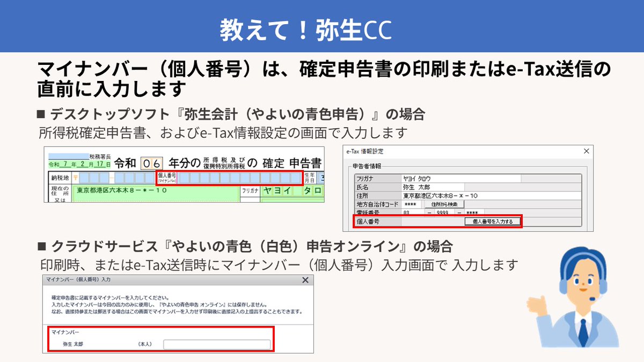This screenshot has height=362, width=644.
Task: Click the 地方自治体コード field
Action: click(412, 204)
